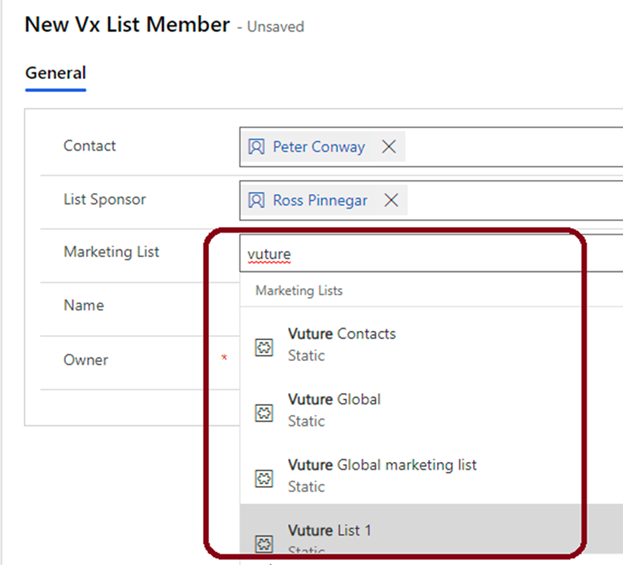Click the New Vx List Member title

[x=127, y=25]
